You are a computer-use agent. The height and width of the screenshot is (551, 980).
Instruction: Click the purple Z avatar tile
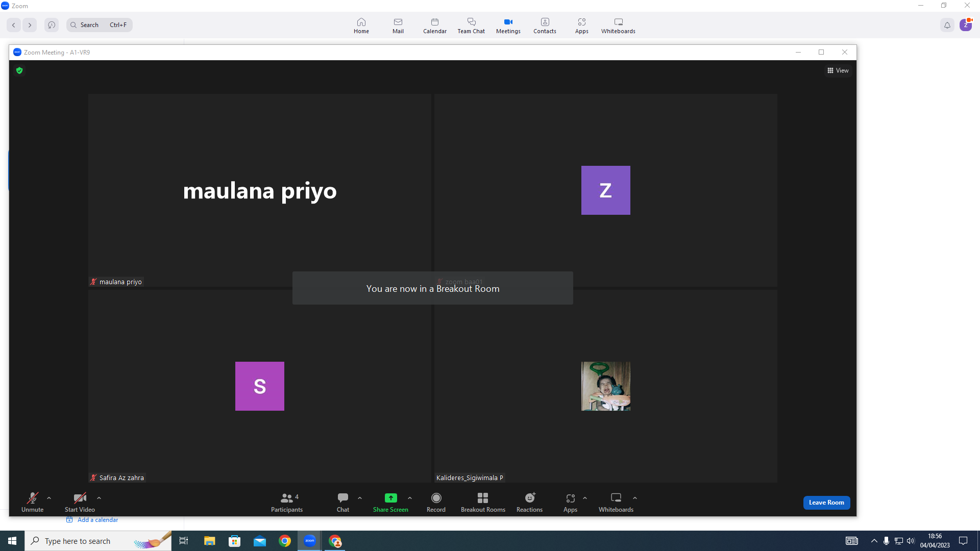pos(605,190)
